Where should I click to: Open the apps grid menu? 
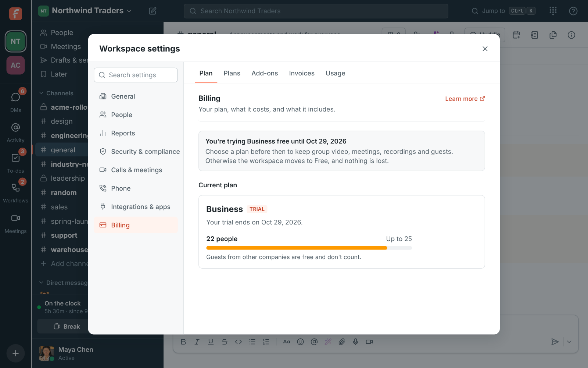click(553, 11)
